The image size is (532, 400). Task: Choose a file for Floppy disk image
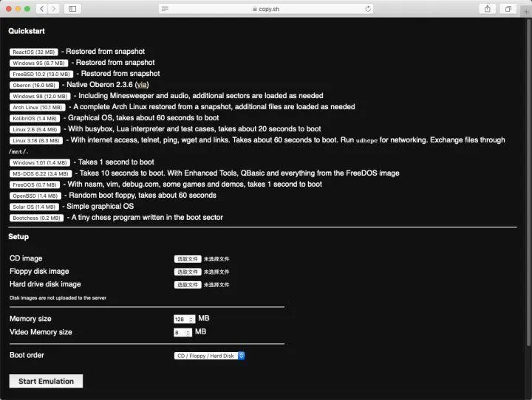188,272
